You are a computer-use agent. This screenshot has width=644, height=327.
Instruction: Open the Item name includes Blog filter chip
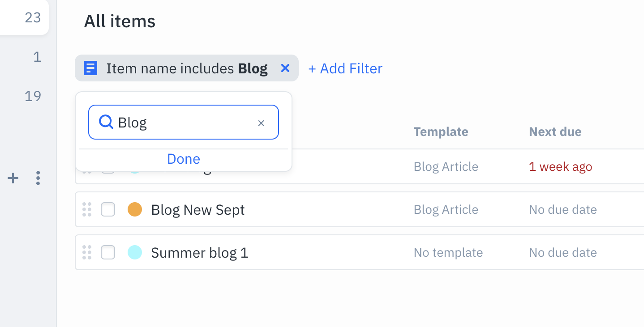pos(179,68)
